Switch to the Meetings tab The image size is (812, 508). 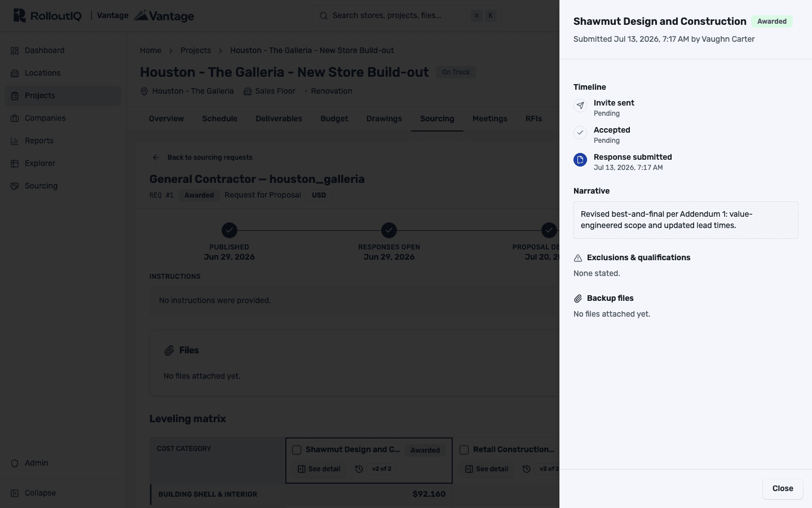point(490,119)
